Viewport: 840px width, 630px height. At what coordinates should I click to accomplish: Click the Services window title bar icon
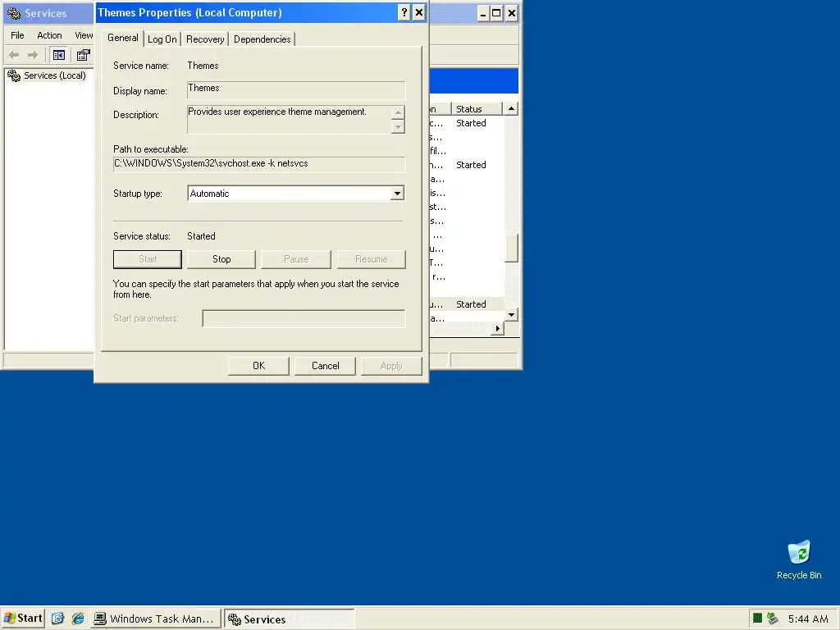click(x=14, y=13)
